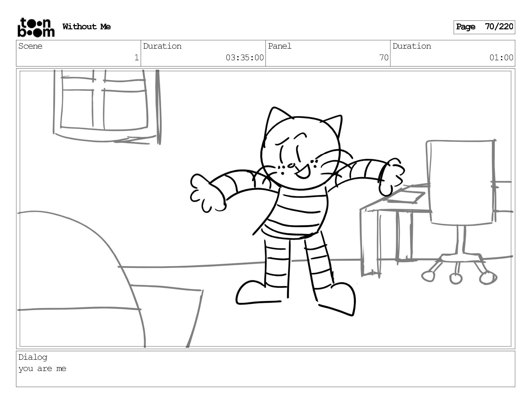
Task: Select the Panel header label
Action: point(280,46)
